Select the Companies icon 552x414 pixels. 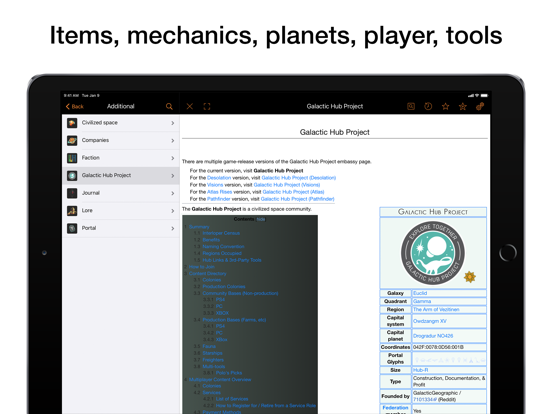point(72,140)
